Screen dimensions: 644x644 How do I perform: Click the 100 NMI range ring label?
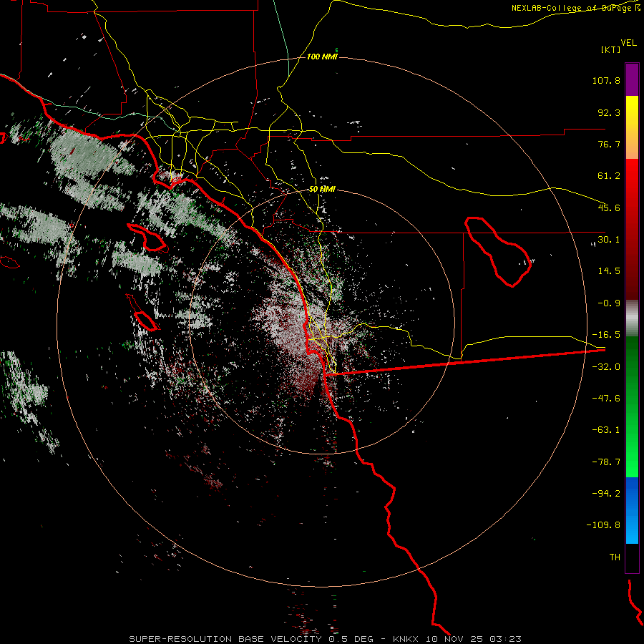[x=322, y=57]
